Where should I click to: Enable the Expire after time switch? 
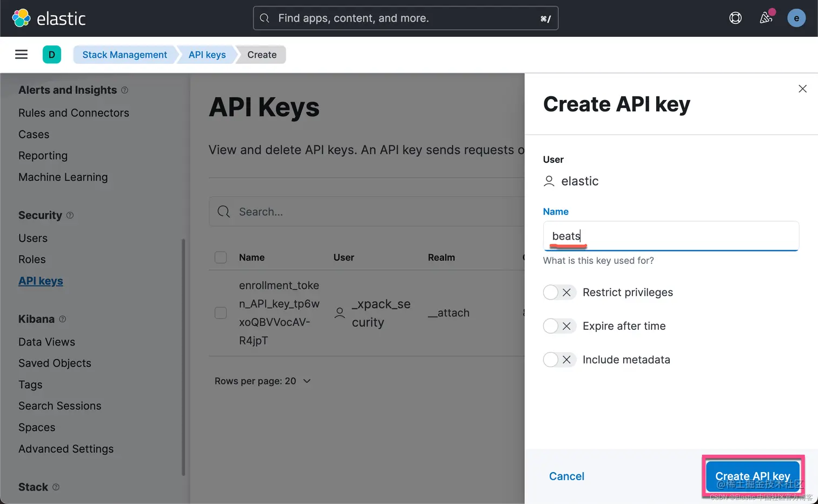(x=559, y=326)
